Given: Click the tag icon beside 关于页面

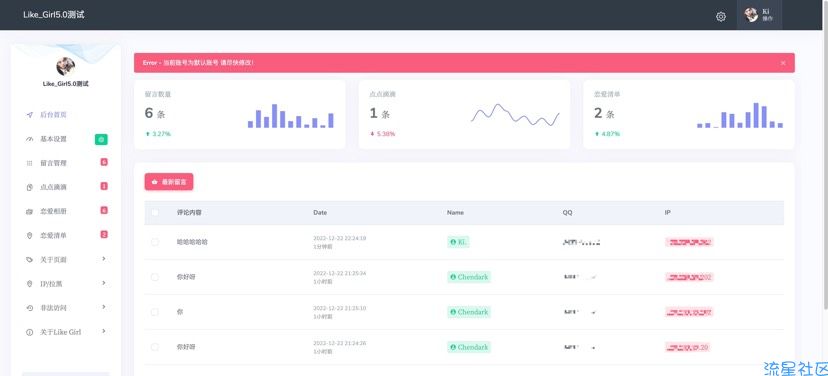Looking at the screenshot, I should (x=30, y=260).
